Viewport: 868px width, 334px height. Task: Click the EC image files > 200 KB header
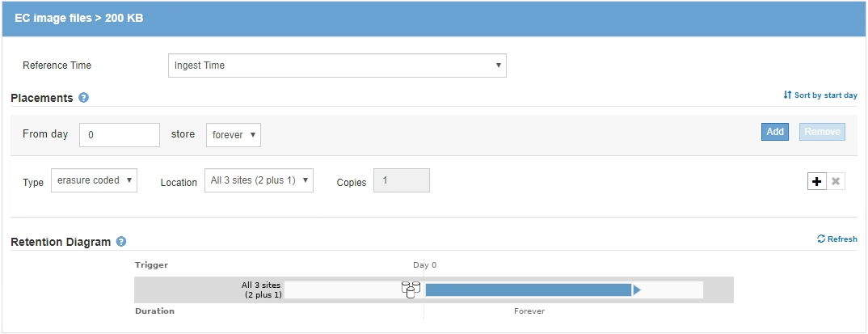coord(79,18)
